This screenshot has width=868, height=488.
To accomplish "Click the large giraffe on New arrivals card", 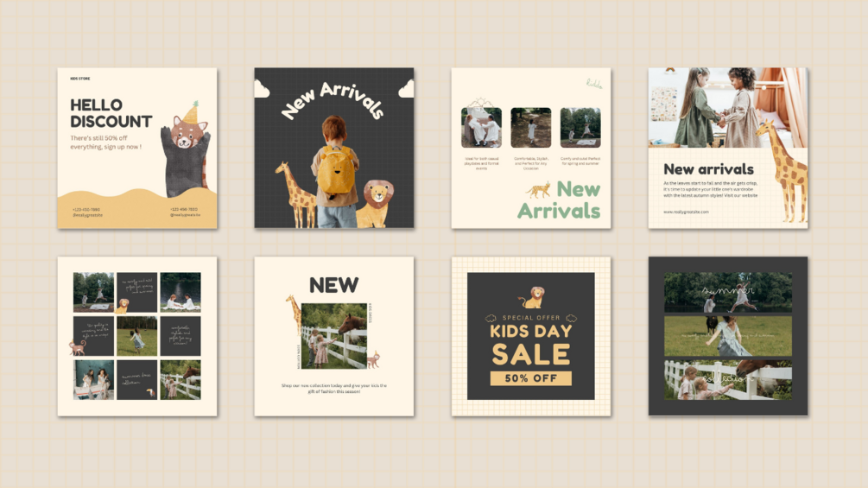I will coord(783,172).
